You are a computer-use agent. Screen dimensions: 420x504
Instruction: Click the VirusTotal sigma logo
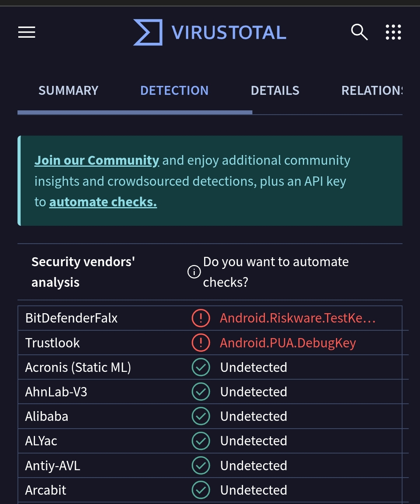point(148,32)
